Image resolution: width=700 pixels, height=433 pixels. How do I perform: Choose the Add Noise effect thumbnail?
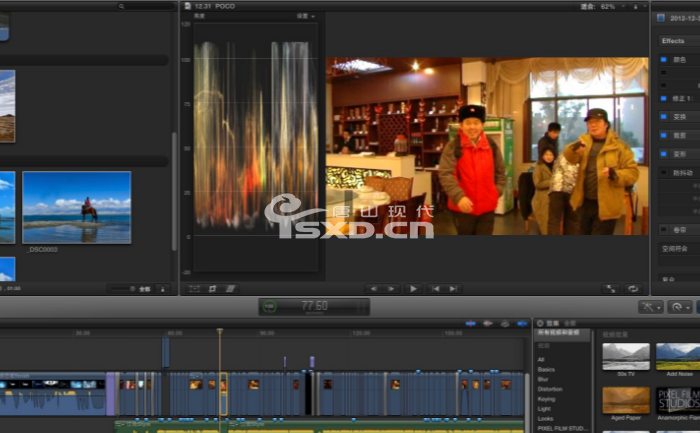coord(678,357)
